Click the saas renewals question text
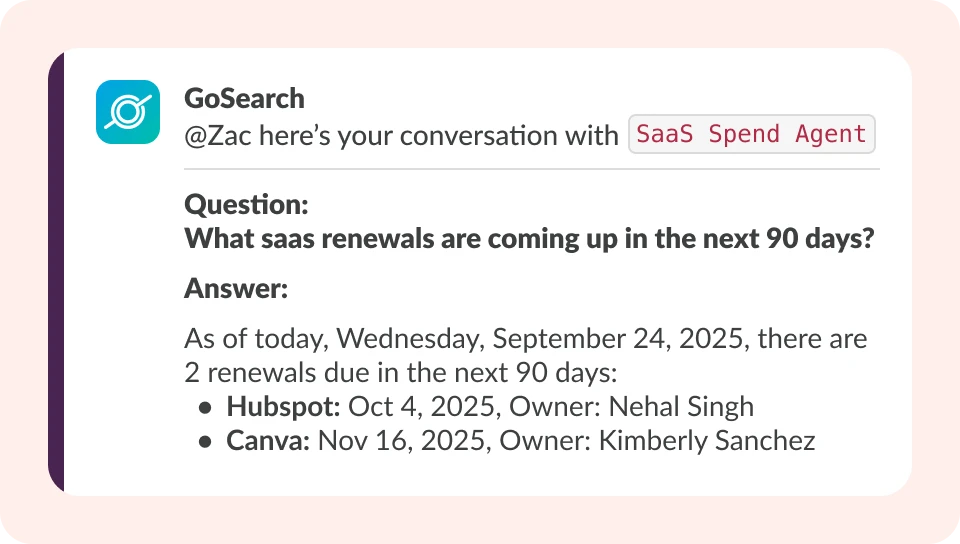The height and width of the screenshot is (544, 960). coord(530,240)
